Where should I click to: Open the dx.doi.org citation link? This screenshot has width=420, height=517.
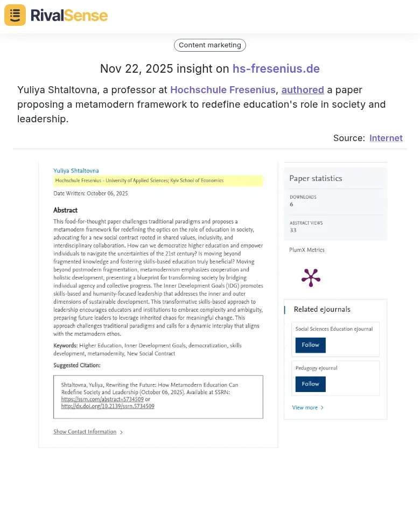(108, 407)
